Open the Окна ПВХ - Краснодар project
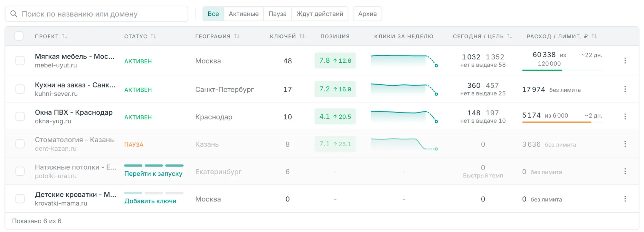Image resolution: width=644 pixels, height=232 pixels. coord(74,112)
